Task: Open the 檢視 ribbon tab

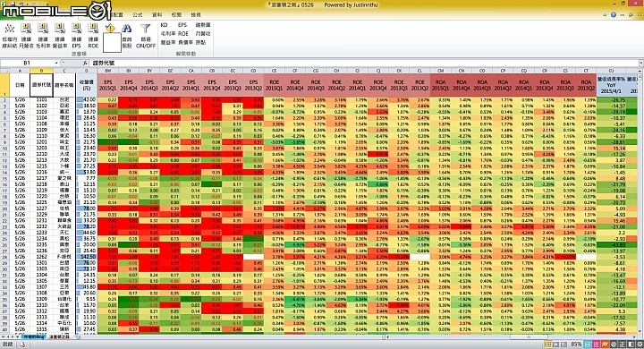Action: (196, 15)
